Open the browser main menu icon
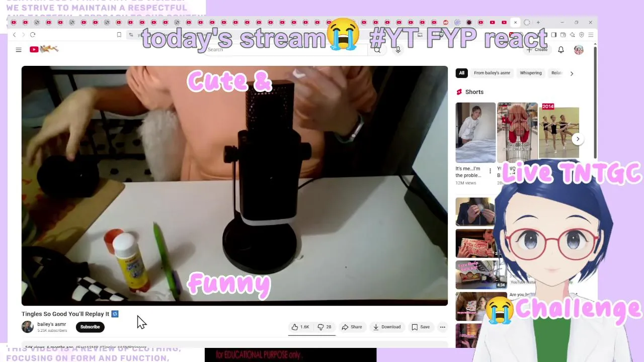The width and height of the screenshot is (644, 362). coord(591,35)
